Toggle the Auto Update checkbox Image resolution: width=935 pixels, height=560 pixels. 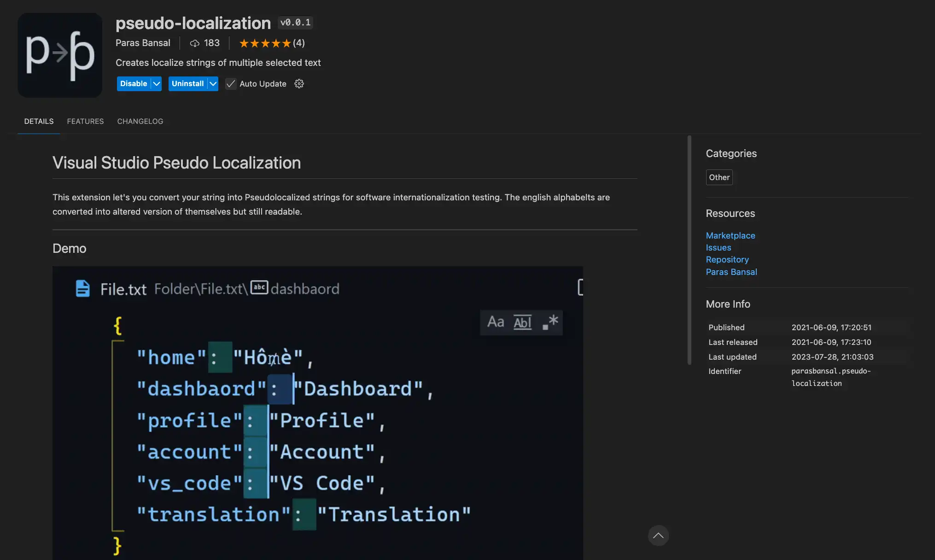pyautogui.click(x=231, y=84)
